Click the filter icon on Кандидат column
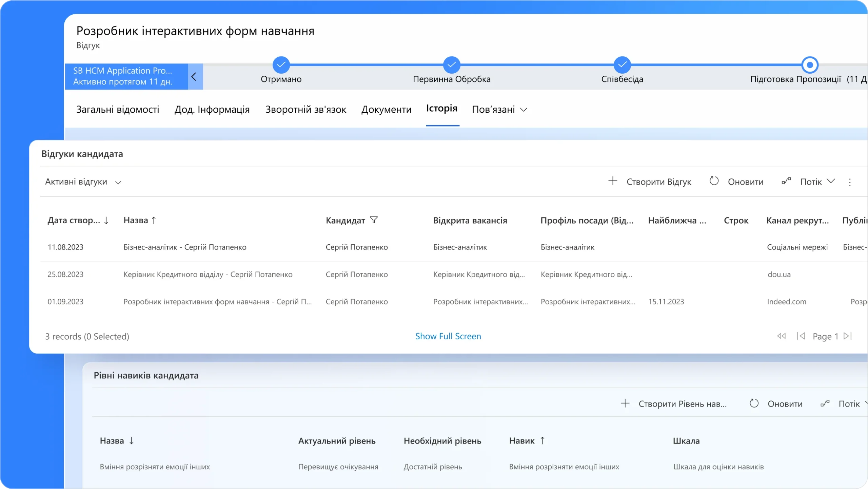 (374, 220)
